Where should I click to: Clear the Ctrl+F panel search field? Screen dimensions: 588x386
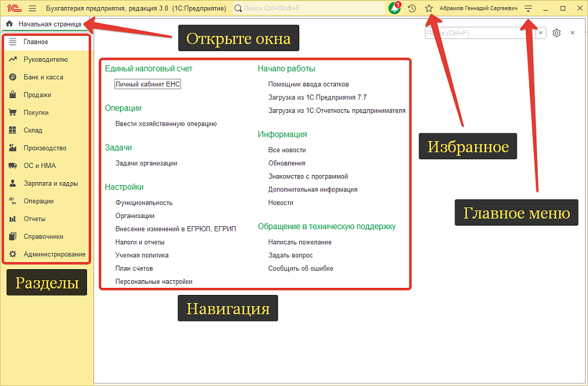tap(541, 33)
